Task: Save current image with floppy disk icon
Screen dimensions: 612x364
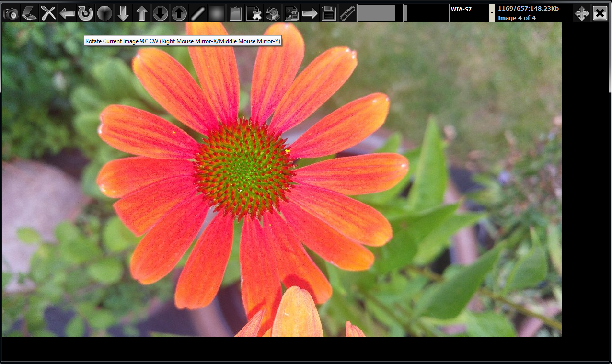Action: (329, 13)
